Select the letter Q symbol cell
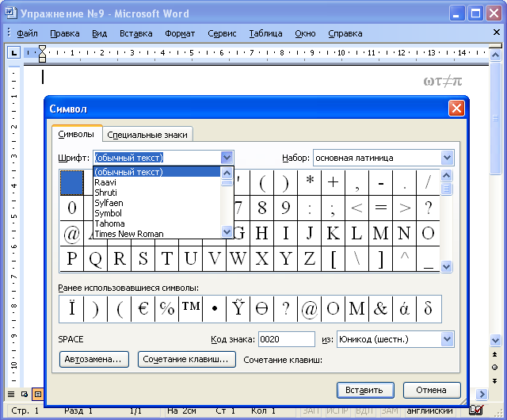 (95, 258)
